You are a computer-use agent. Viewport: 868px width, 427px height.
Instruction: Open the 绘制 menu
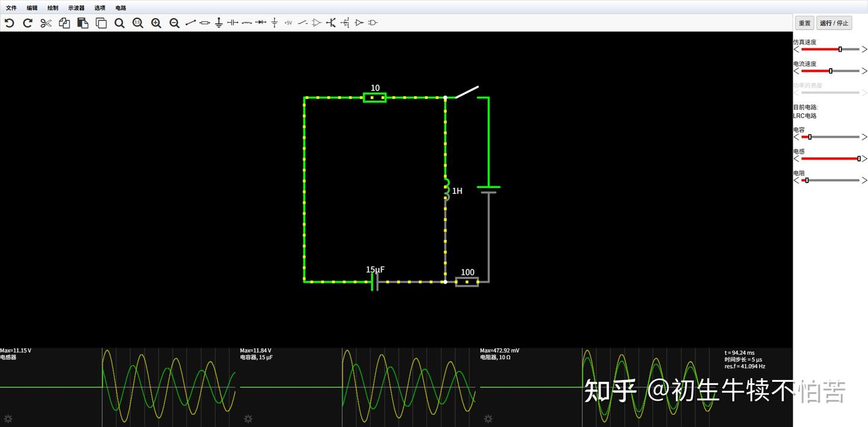click(x=53, y=8)
